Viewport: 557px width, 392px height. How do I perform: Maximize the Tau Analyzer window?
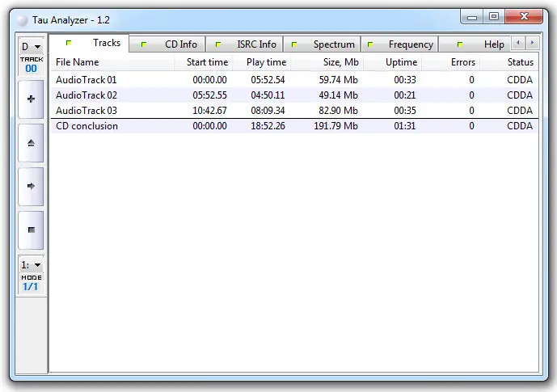click(x=493, y=17)
